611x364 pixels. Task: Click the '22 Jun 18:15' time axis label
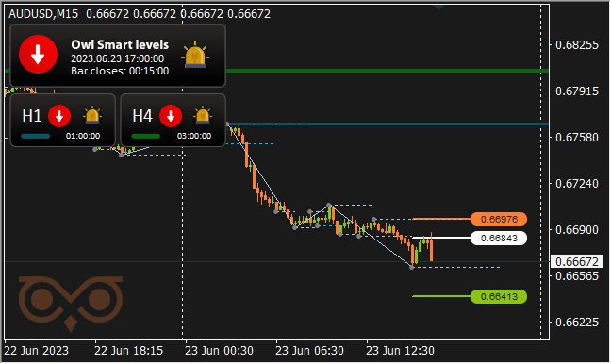(128, 351)
